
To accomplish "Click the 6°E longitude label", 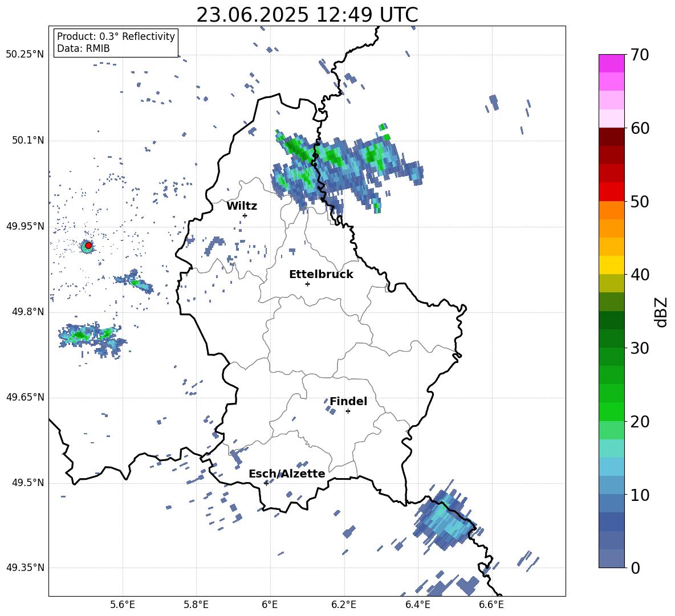I will click(270, 605).
